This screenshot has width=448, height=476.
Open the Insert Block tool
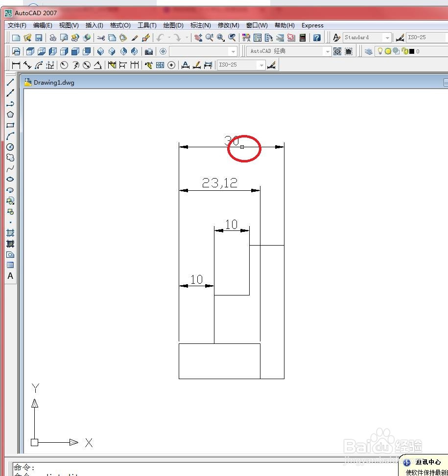point(10,201)
